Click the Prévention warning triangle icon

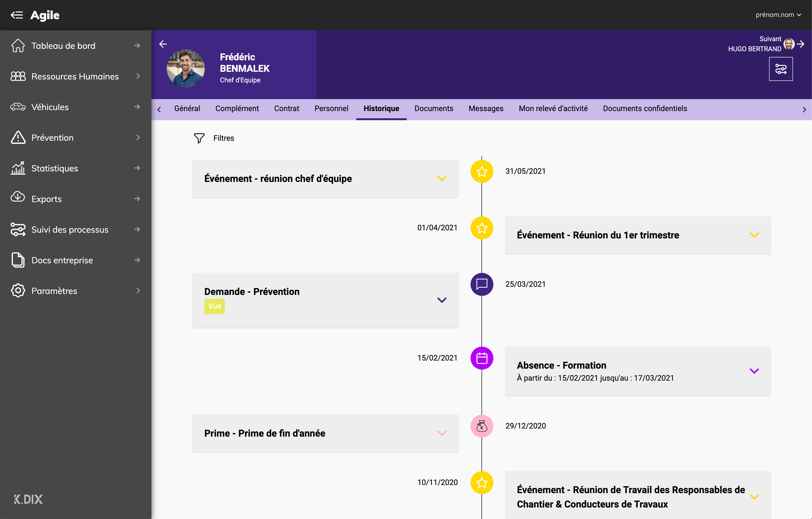(18, 137)
